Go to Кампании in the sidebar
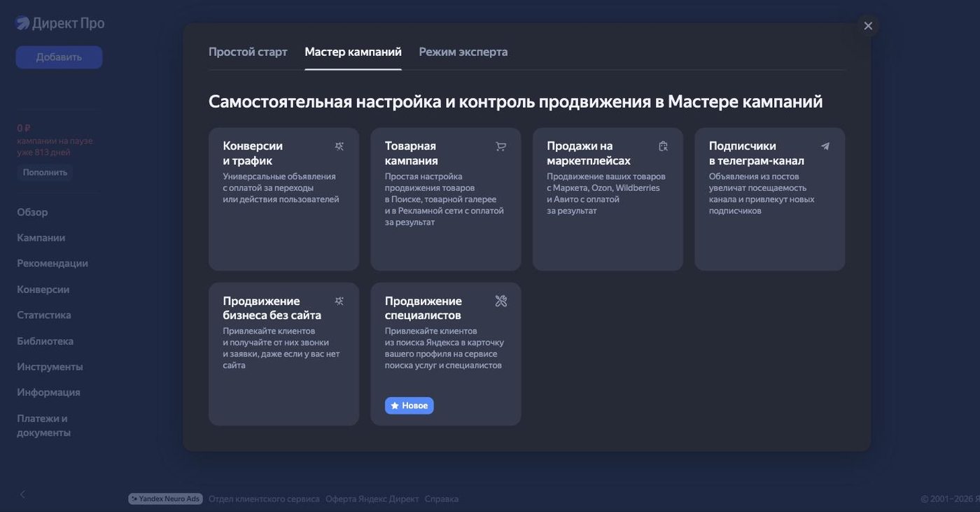Image resolution: width=980 pixels, height=512 pixels. coord(41,238)
